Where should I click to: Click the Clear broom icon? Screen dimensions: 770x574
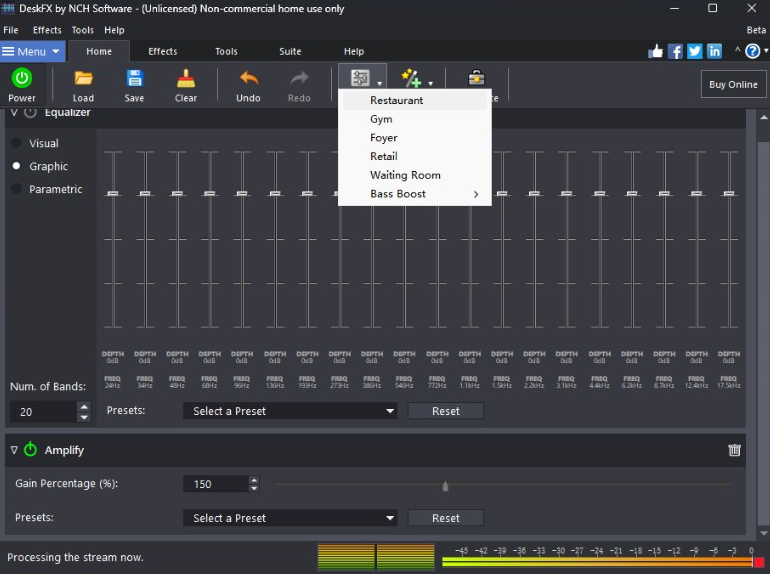tap(186, 78)
